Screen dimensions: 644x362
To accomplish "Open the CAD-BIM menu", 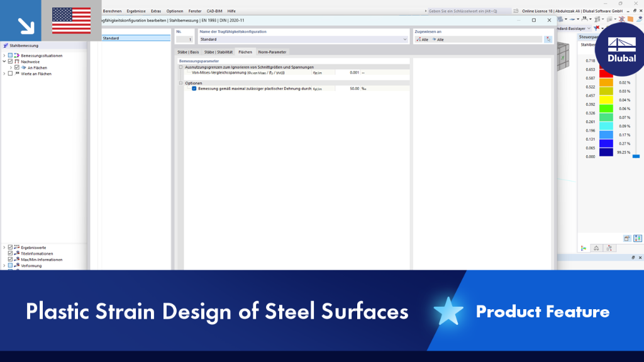I will 214,11.
